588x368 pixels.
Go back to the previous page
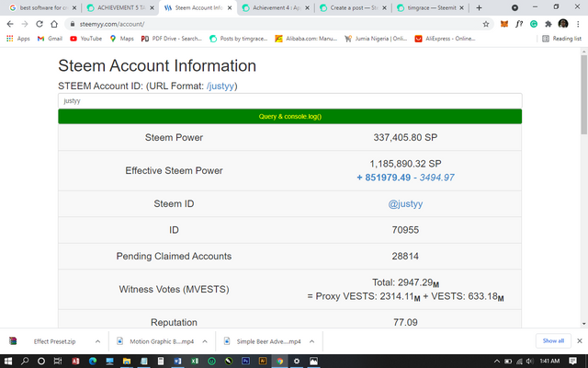coord(10,24)
